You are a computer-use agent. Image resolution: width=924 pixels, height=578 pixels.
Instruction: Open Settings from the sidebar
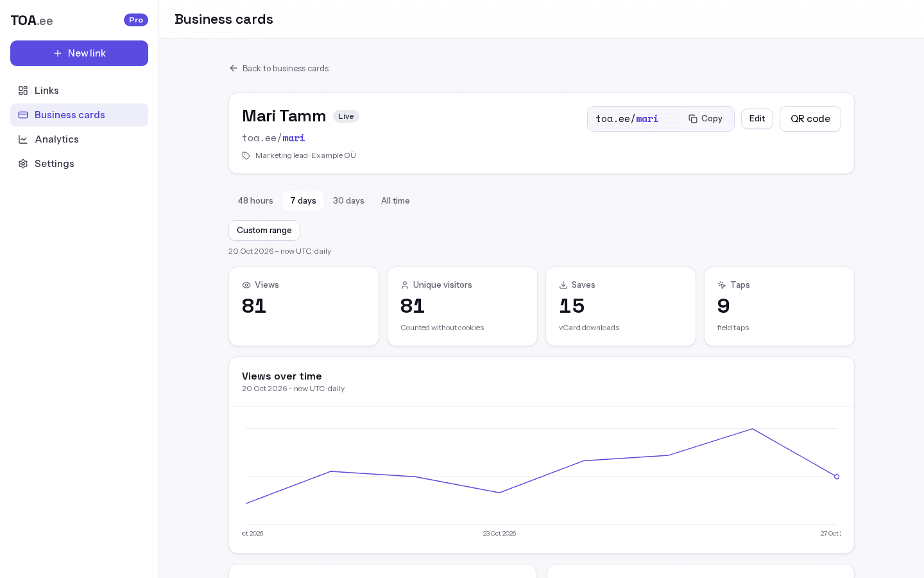(x=79, y=164)
